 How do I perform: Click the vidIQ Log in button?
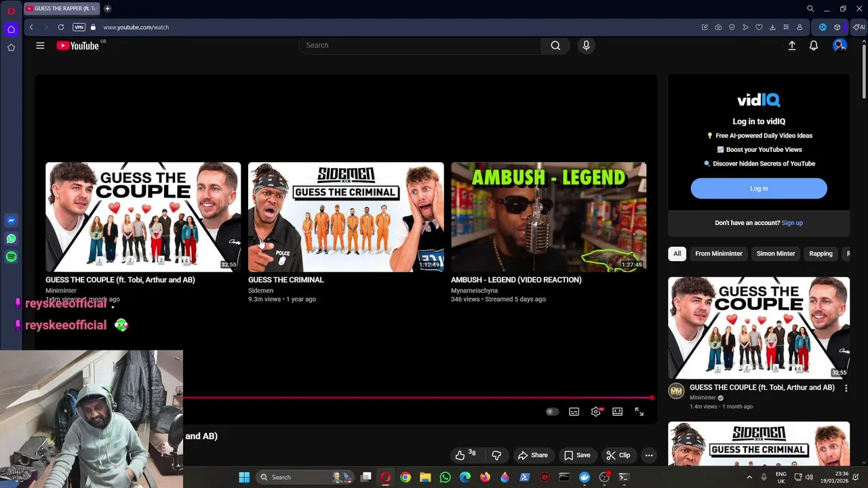pyautogui.click(x=759, y=188)
